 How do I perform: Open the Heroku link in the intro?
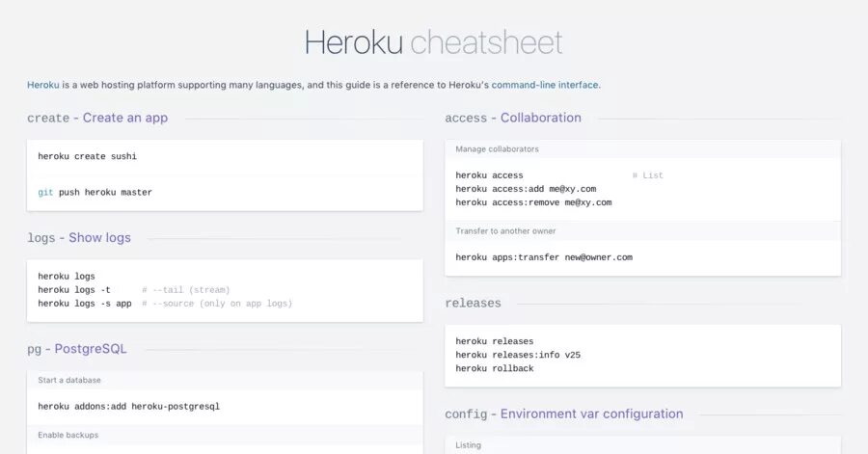tap(42, 85)
